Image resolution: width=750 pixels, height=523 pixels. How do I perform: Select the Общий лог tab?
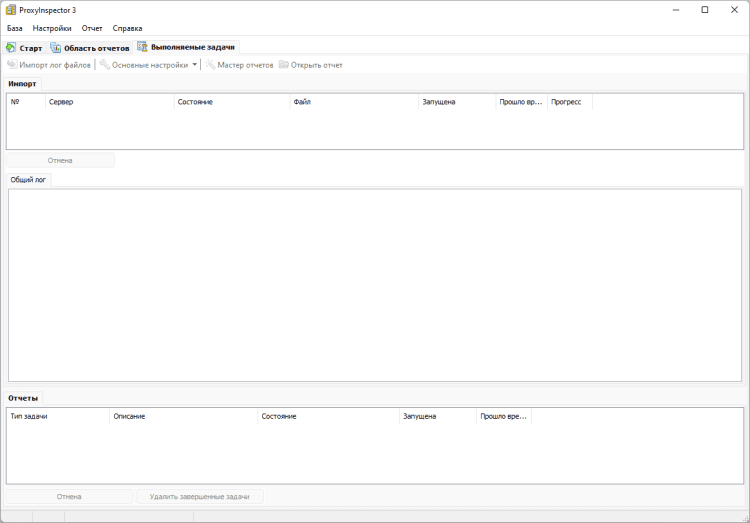[x=28, y=180]
